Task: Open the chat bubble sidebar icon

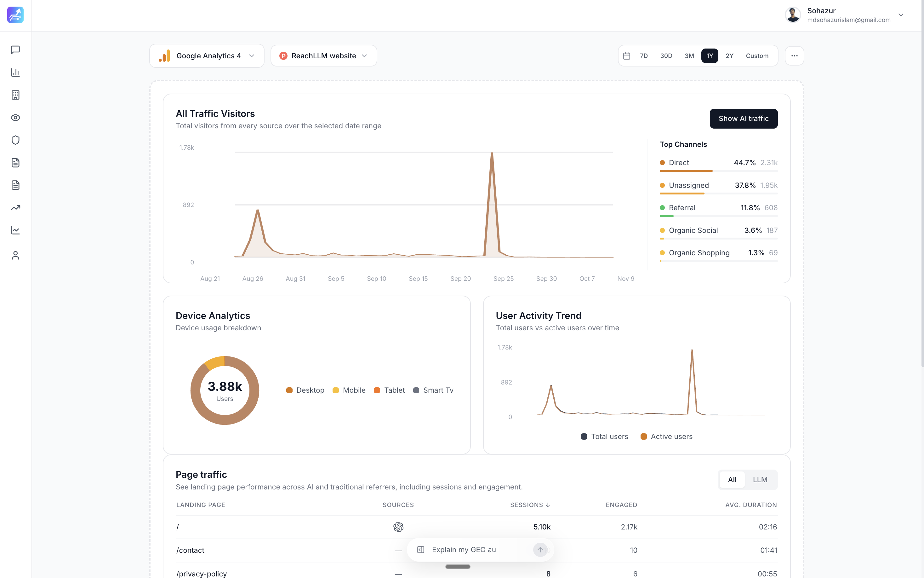Action: point(15,50)
